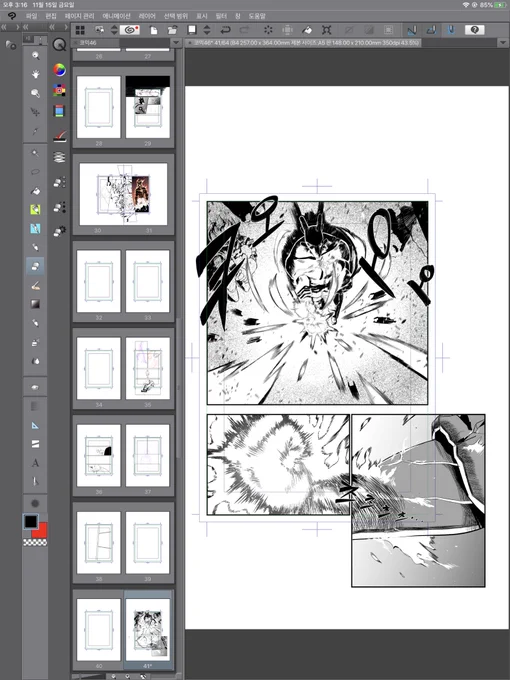510x680 pixels.
Task: Open canvas tab list dropdown arrow
Action: click(x=503, y=43)
